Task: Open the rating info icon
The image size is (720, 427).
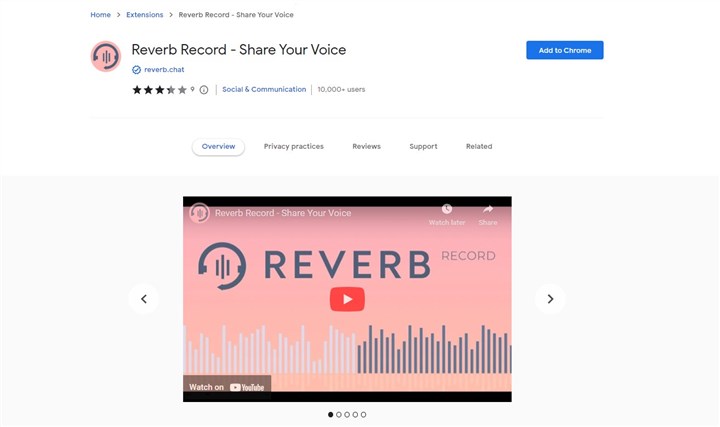Action: click(204, 90)
